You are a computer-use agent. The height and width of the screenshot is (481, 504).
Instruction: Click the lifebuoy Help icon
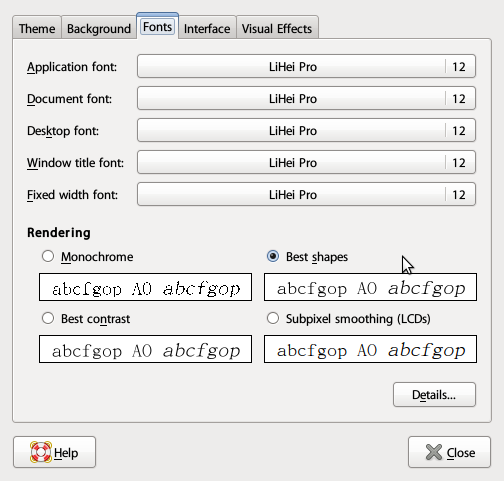pyautogui.click(x=41, y=452)
